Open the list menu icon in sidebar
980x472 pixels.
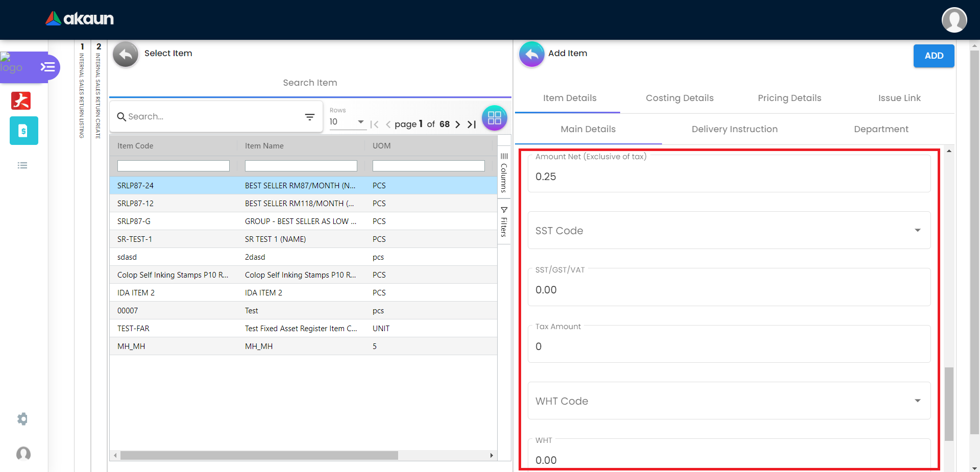click(22, 165)
